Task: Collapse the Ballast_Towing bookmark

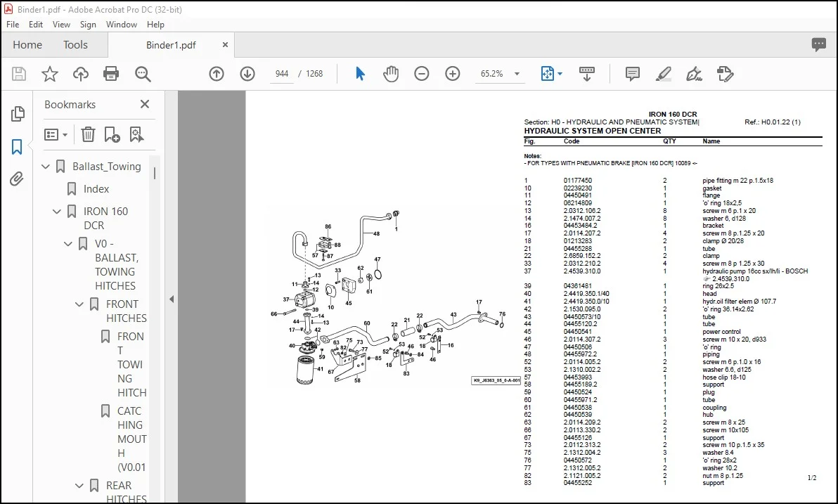Action: [x=46, y=167]
